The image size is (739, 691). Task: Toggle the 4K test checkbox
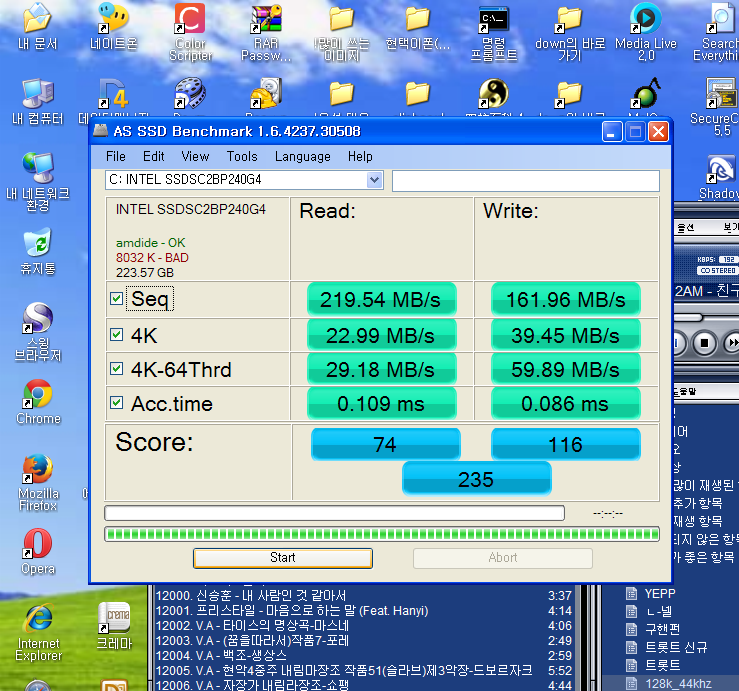(x=116, y=335)
